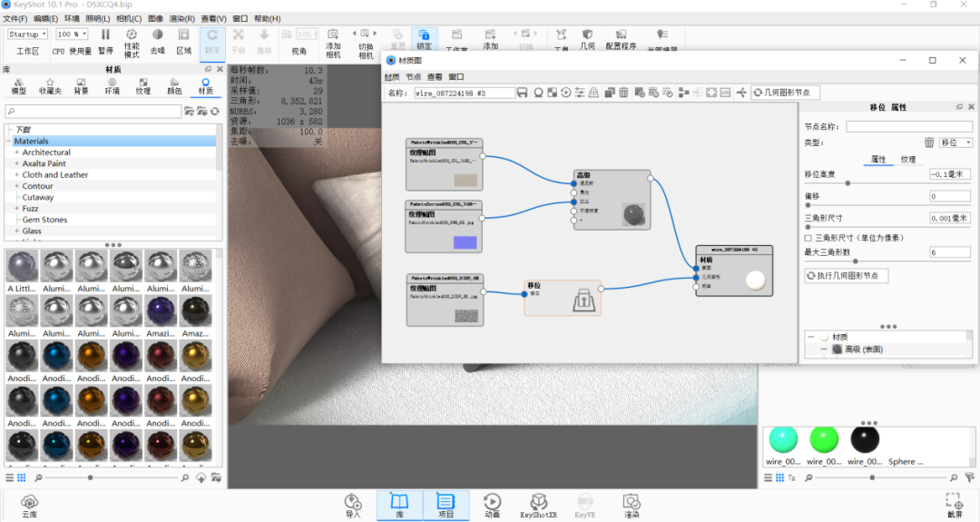
Task: Select the 高级 (表面) item in the material tree
Action: click(x=864, y=350)
